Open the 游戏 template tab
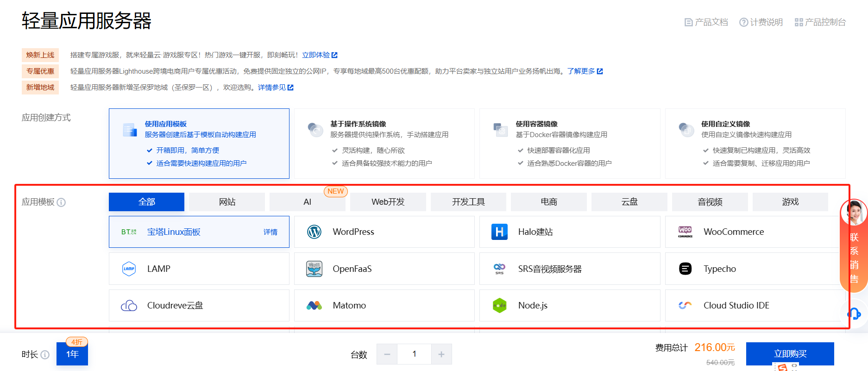The width and height of the screenshot is (868, 371). tap(790, 202)
